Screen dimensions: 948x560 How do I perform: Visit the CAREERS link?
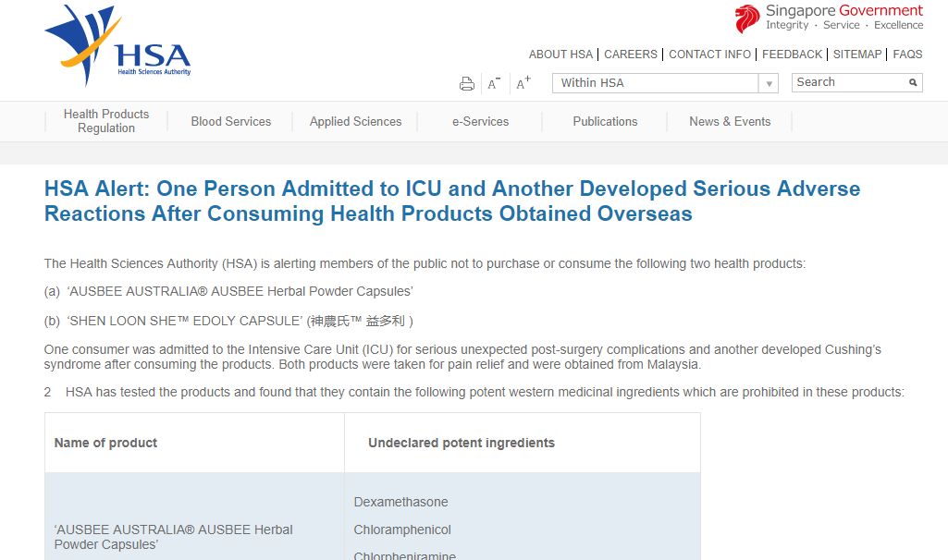pos(631,55)
